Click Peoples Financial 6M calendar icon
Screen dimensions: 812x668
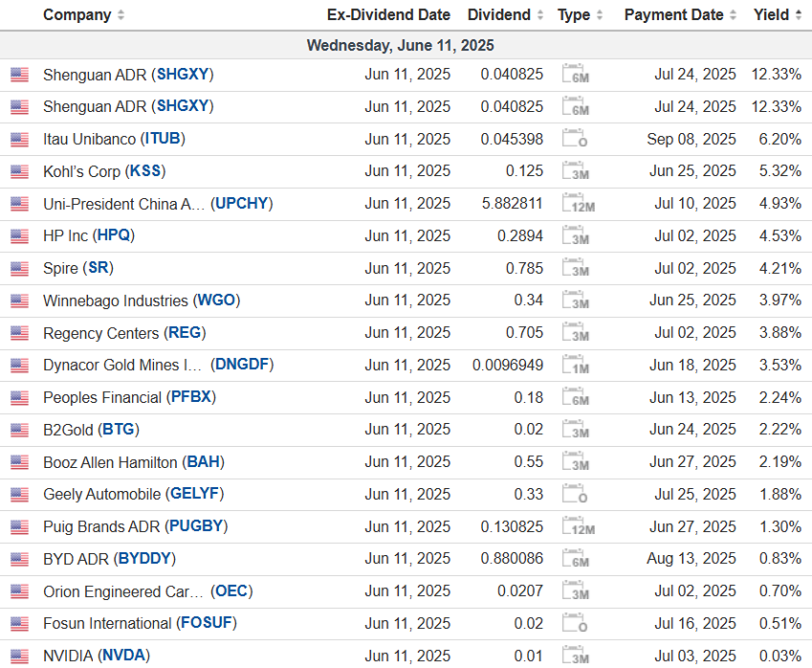[576, 397]
